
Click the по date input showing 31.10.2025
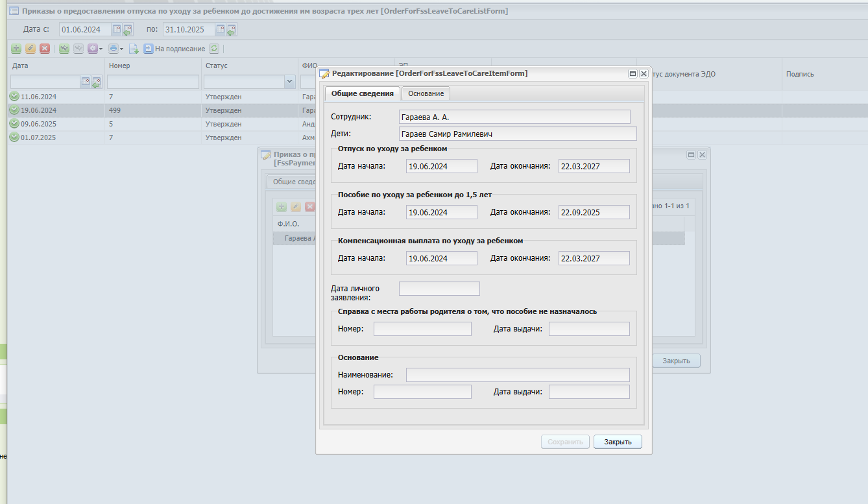coord(189,29)
